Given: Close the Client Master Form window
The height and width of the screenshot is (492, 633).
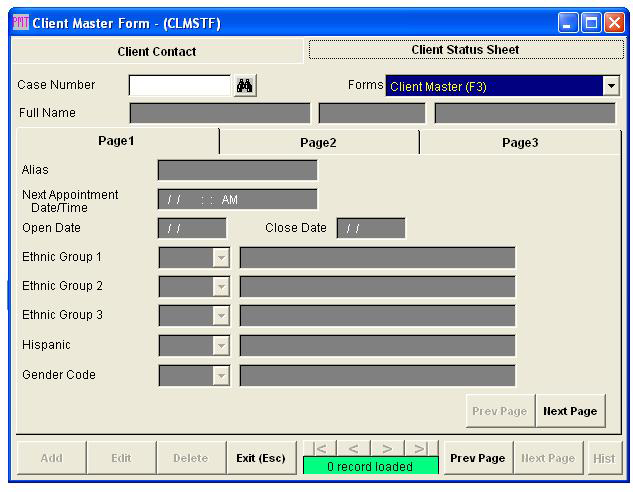Looking at the screenshot, I should click(x=614, y=23).
